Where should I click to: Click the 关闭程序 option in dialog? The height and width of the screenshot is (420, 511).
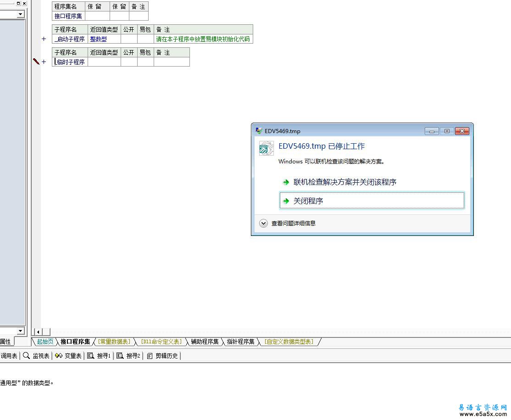tap(372, 200)
